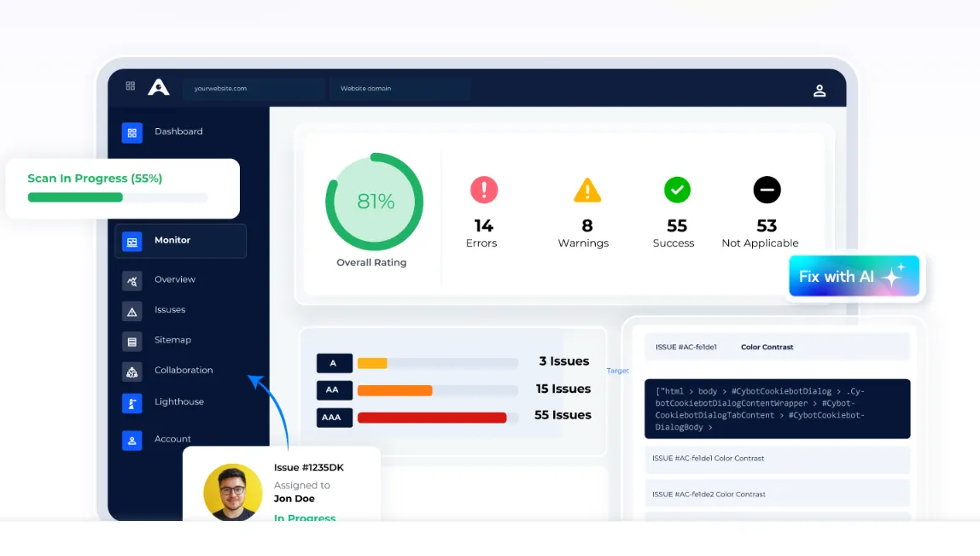Click Jon Doe's avatar photo

click(x=233, y=493)
